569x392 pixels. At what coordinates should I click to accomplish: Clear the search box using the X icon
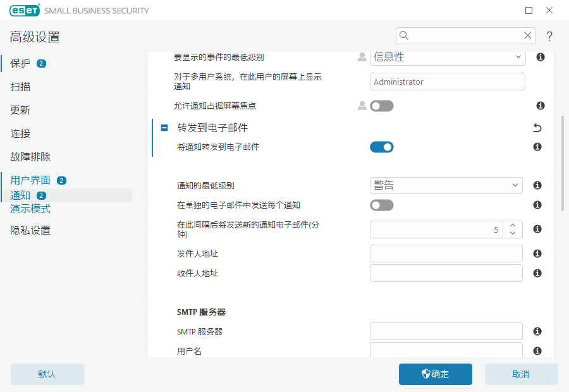pyautogui.click(x=528, y=35)
